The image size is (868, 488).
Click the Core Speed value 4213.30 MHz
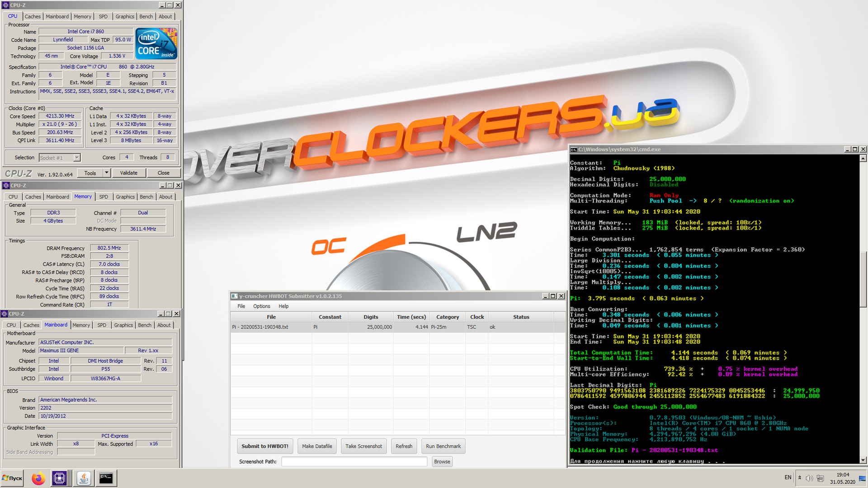[60, 116]
